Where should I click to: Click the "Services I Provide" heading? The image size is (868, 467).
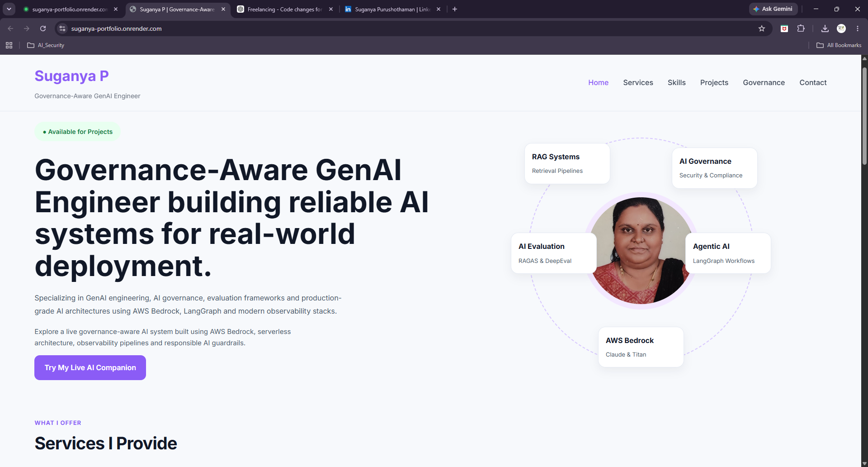(x=106, y=443)
